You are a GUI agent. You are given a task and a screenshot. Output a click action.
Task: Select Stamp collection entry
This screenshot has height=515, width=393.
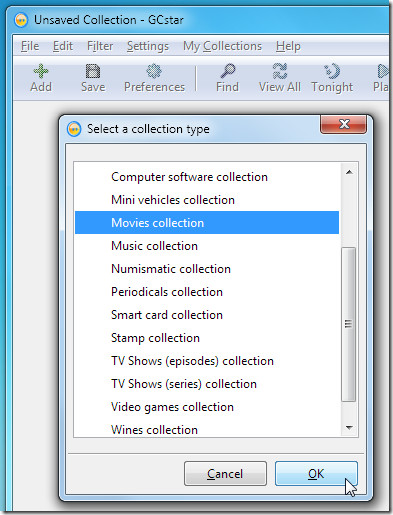point(207,338)
